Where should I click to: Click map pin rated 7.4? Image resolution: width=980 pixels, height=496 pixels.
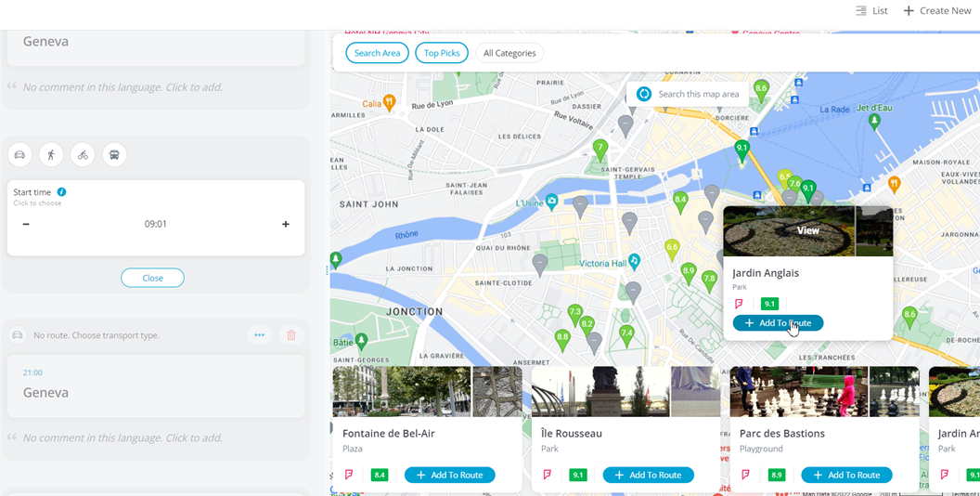pyautogui.click(x=626, y=334)
